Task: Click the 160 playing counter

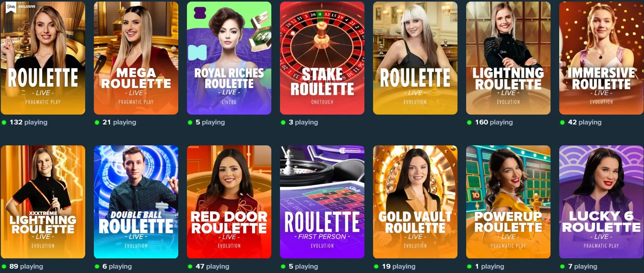Action: (494, 122)
